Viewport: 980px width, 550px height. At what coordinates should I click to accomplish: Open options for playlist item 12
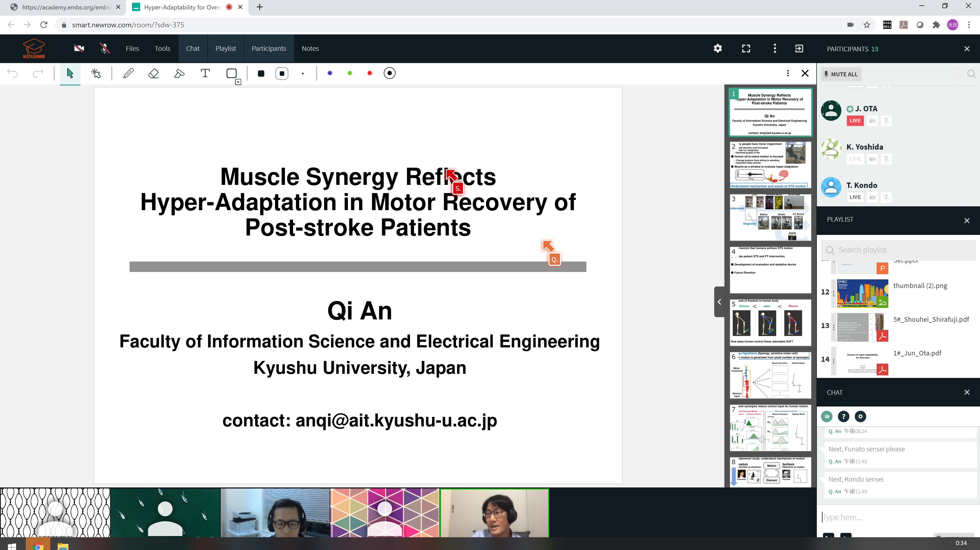[x=833, y=293]
